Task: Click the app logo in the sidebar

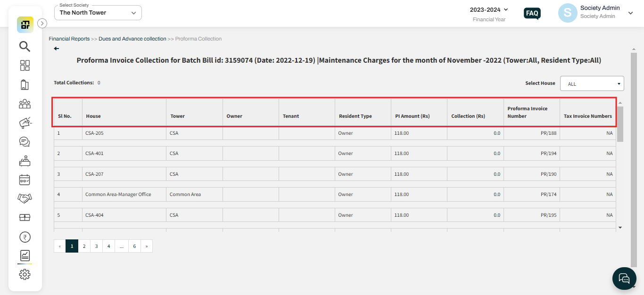Action: click(25, 25)
